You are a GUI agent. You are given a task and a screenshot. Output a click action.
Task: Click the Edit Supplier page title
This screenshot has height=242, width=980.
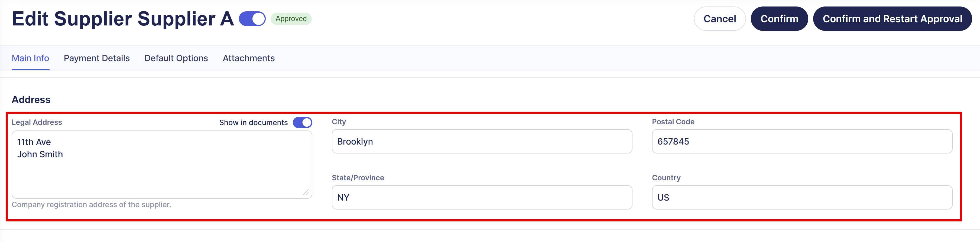tap(123, 19)
